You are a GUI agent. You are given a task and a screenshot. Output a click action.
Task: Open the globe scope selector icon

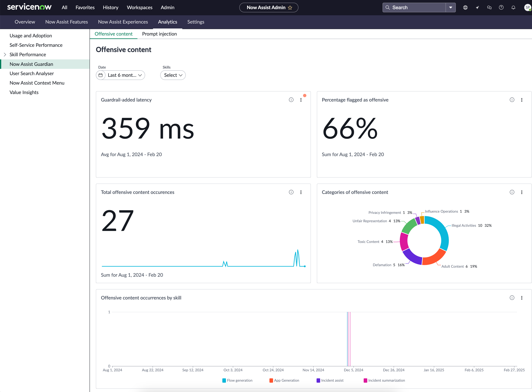[x=465, y=8]
